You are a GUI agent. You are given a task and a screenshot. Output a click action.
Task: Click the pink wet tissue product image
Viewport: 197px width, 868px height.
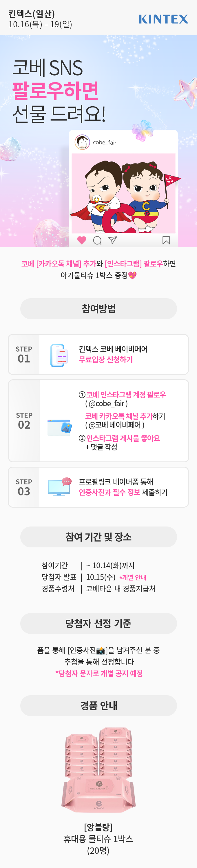coord(99,770)
